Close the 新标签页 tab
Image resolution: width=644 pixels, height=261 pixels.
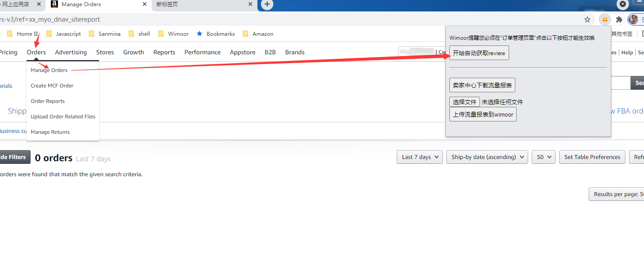[250, 4]
